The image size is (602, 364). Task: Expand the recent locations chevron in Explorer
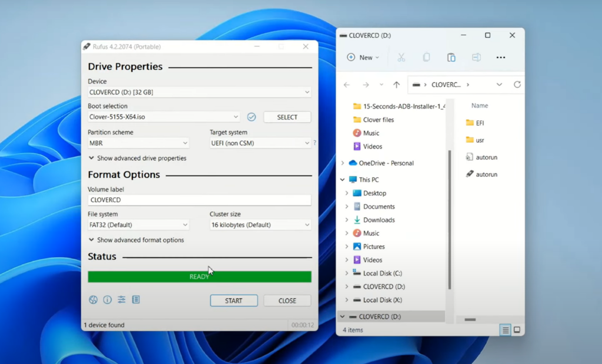pos(381,85)
